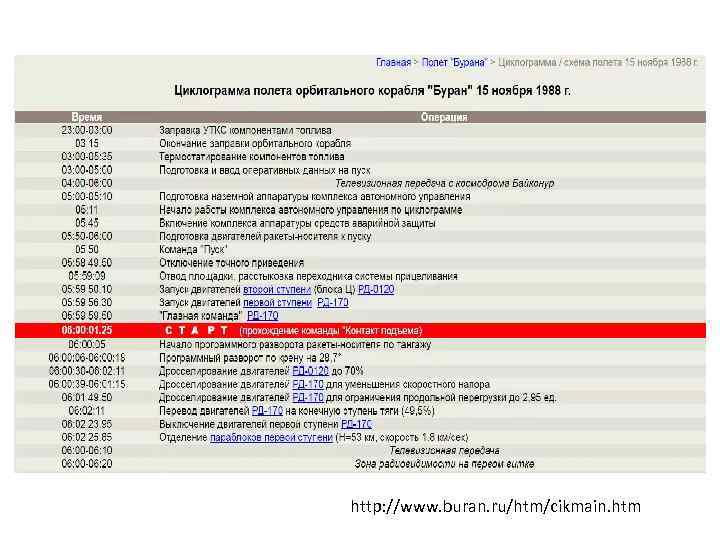720x540 pixels.
Task: Select text "Команда Пуск"
Action: [x=193, y=250]
